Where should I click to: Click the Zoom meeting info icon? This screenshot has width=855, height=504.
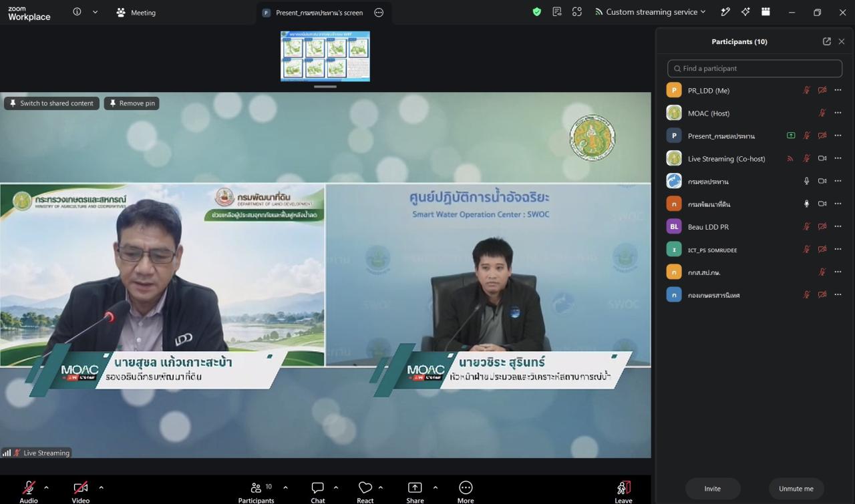[x=77, y=12]
